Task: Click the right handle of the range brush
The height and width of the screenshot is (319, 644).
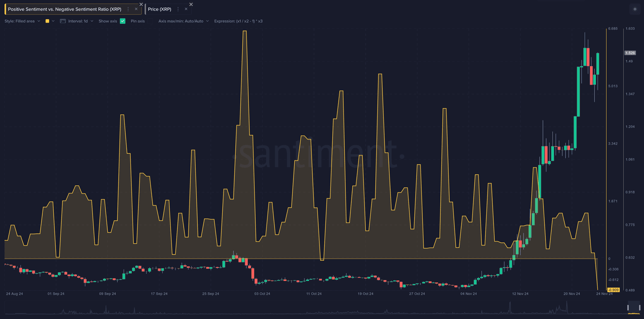Action: coord(640,308)
